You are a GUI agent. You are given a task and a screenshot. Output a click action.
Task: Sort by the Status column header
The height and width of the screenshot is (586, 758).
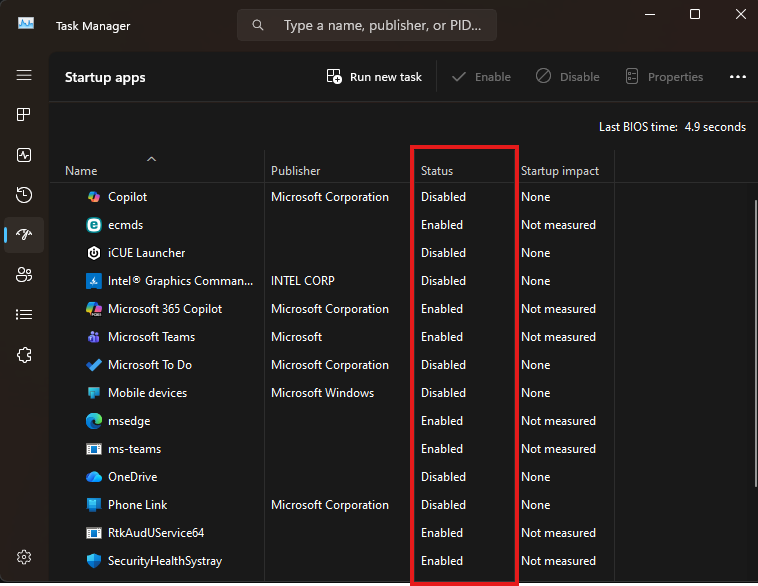(437, 171)
